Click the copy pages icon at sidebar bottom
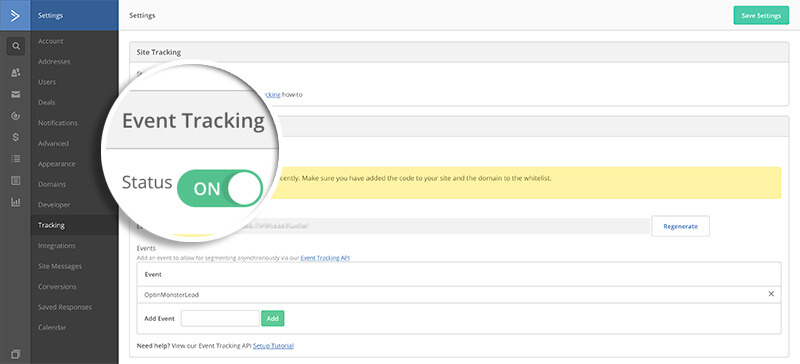This screenshot has width=800, height=364. point(15,354)
